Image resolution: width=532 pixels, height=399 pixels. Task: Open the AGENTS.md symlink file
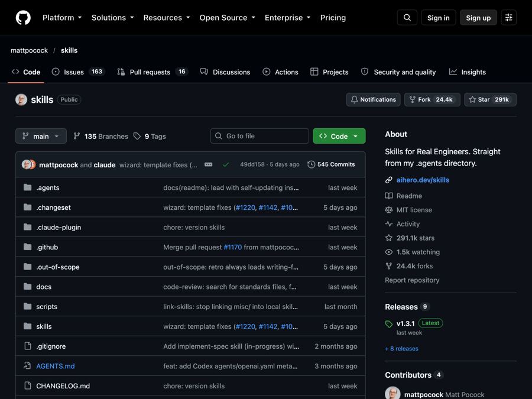(56, 366)
